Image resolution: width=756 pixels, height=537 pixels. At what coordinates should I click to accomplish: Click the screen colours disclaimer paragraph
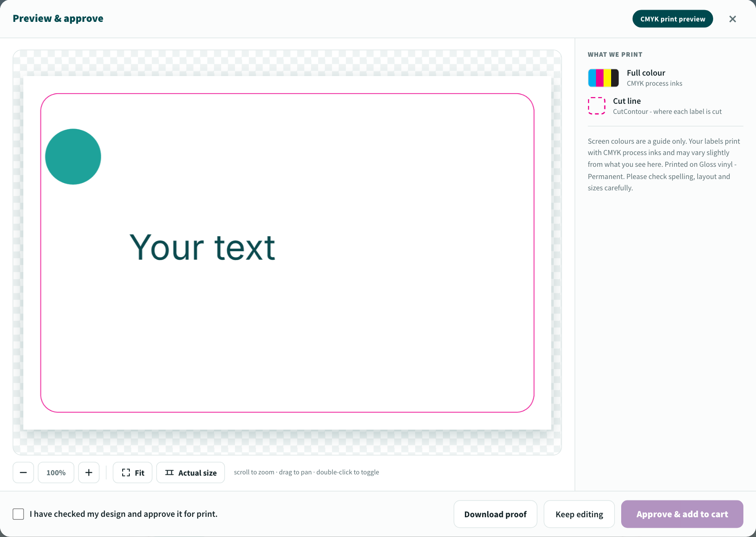(x=664, y=164)
